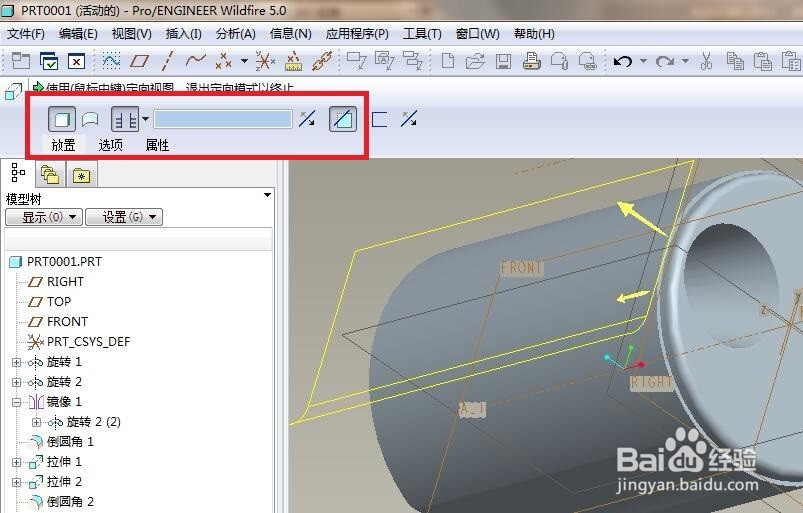Click the window icon with green checkmark
This screenshot has width=803, height=513.
pyautogui.click(x=49, y=61)
